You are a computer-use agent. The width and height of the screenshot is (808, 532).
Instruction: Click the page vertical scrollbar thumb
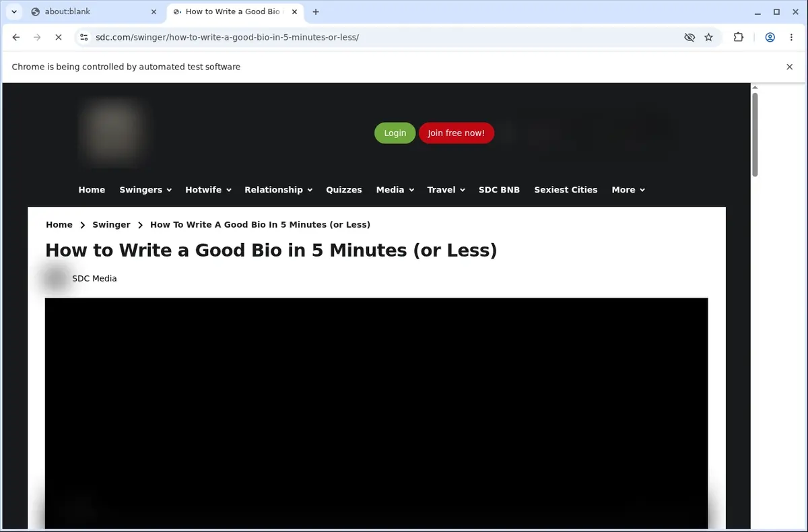(x=755, y=135)
